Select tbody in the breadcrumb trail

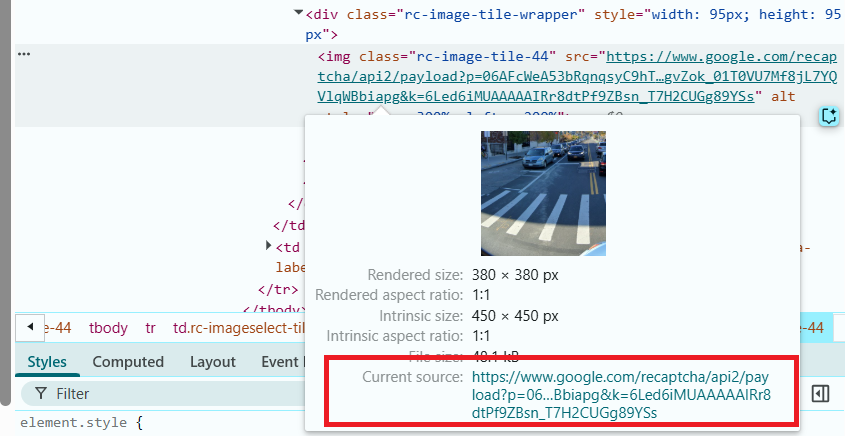click(108, 328)
